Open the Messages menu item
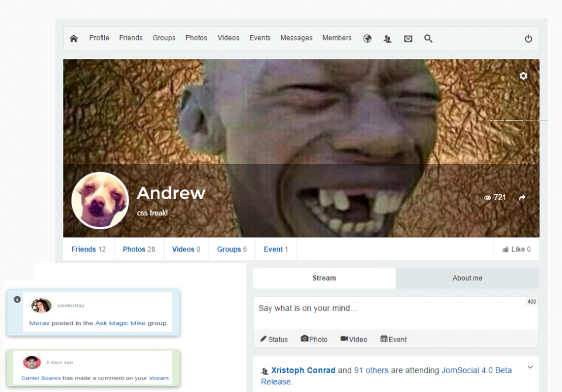This screenshot has height=392, width=562. tap(296, 38)
